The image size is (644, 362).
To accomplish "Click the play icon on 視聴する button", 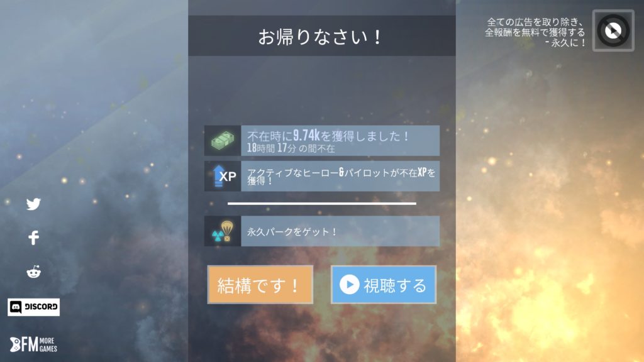I will [350, 285].
